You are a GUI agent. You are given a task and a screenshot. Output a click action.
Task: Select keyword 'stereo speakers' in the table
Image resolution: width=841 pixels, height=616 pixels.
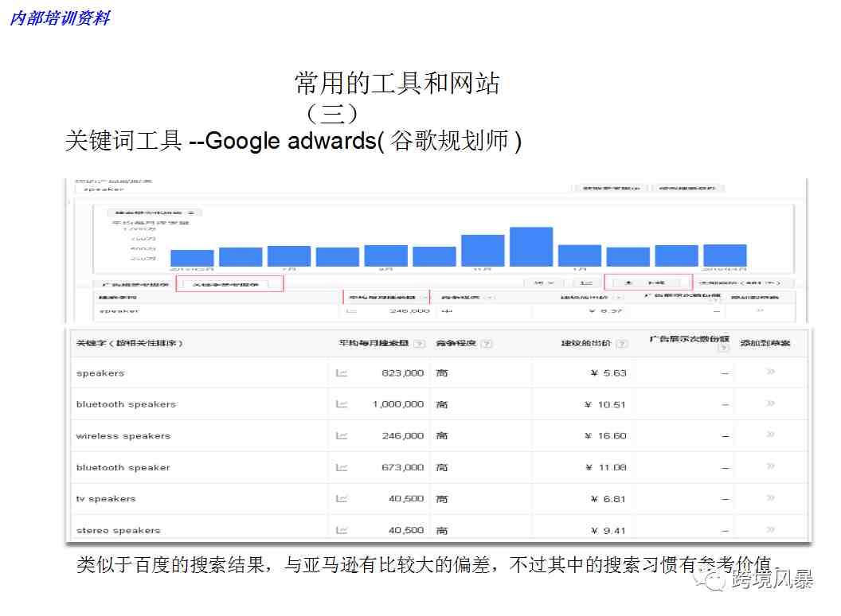pyautogui.click(x=119, y=530)
